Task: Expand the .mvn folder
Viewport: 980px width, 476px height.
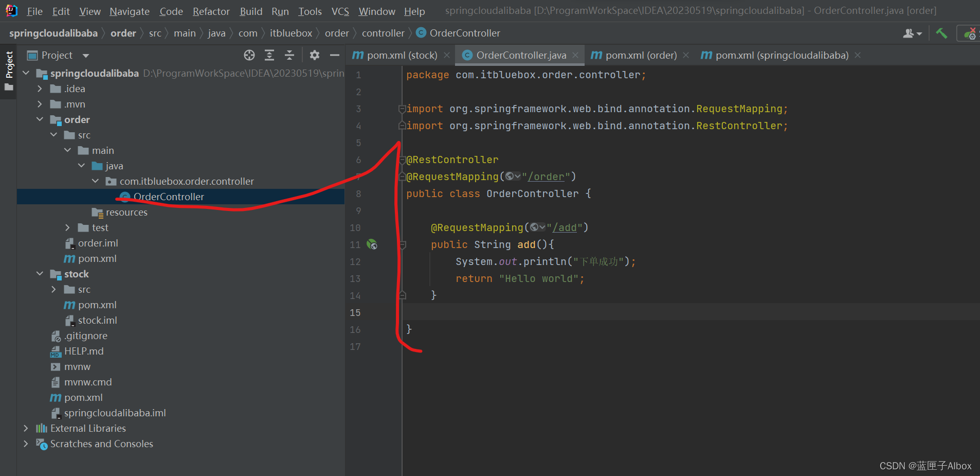Action: tap(40, 104)
